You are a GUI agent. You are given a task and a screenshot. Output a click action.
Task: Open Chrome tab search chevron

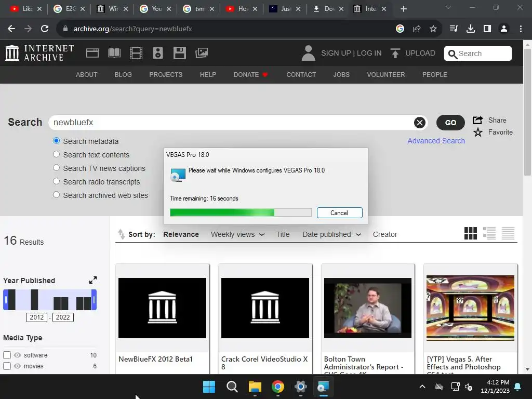(448, 8)
